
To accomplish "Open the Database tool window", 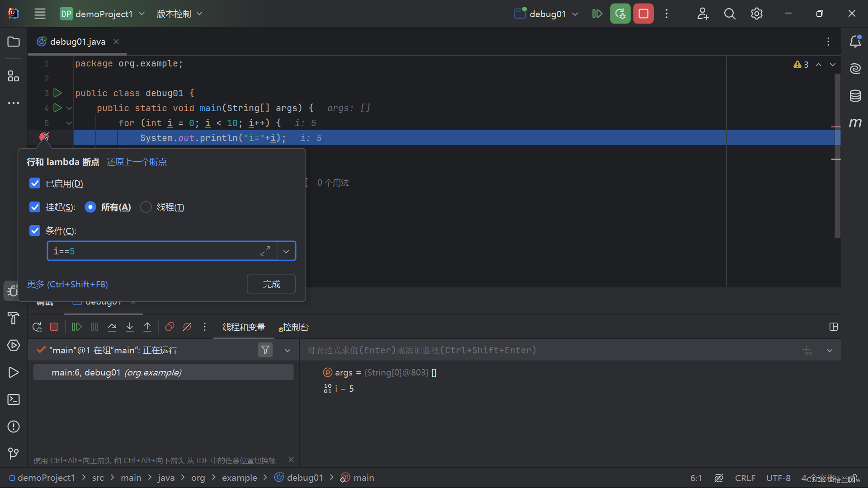I will tap(855, 96).
